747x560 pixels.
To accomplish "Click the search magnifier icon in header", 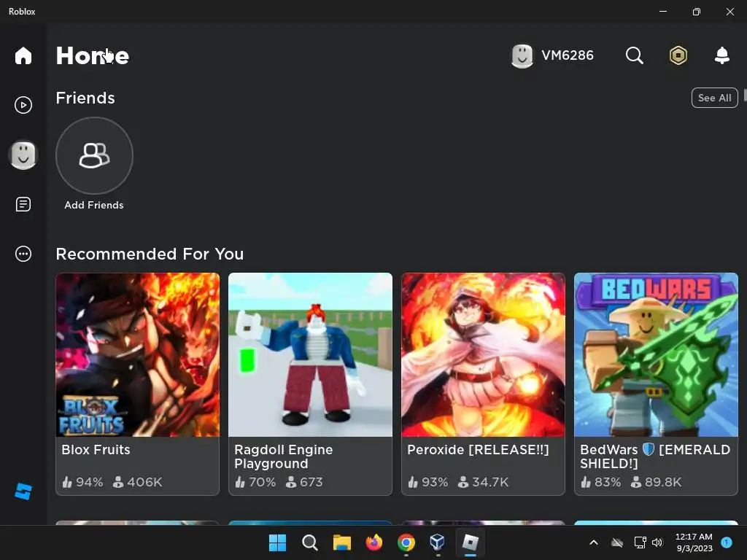I will [634, 55].
